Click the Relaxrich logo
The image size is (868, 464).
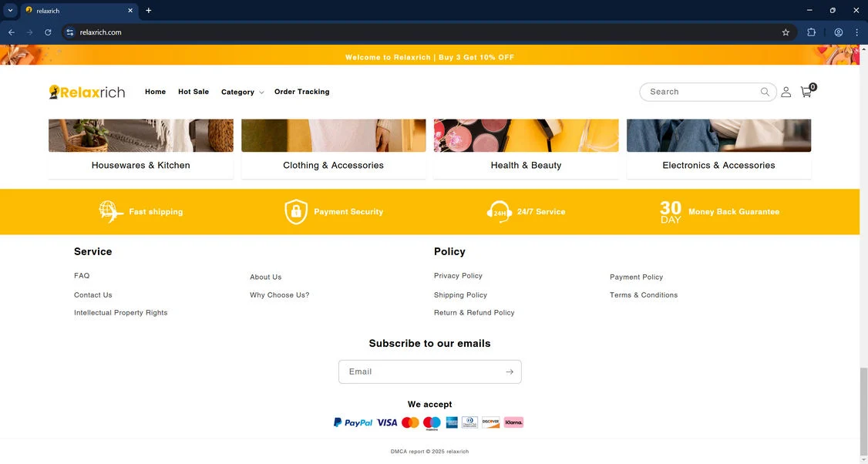pos(87,92)
